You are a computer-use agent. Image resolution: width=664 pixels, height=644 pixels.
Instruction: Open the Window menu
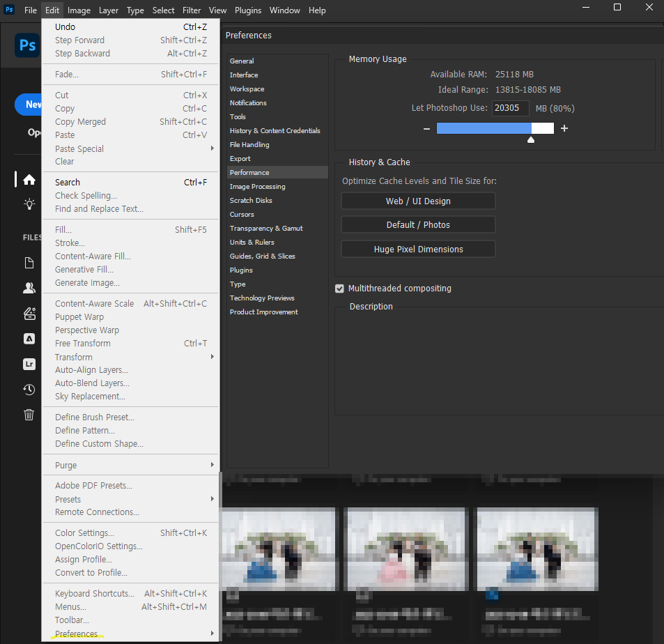pos(284,10)
